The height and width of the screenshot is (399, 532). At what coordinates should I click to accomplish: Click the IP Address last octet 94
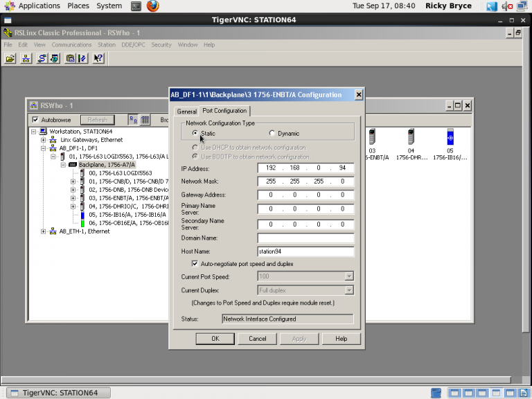pos(342,168)
